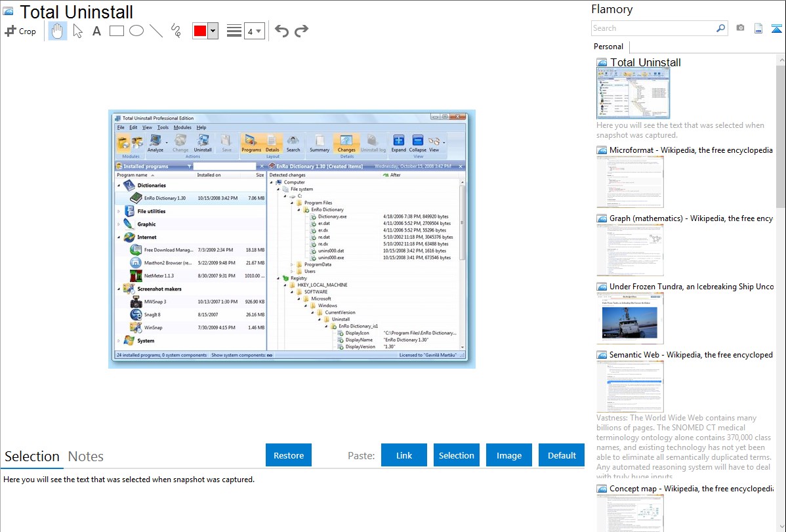
Task: Click the Search binoculars icon in the snapshot
Action: pos(293,143)
